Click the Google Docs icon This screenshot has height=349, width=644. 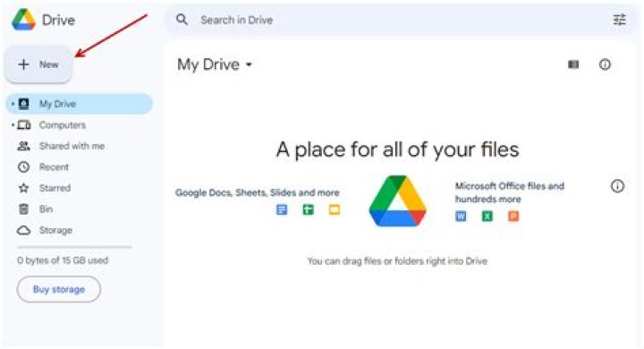point(282,209)
